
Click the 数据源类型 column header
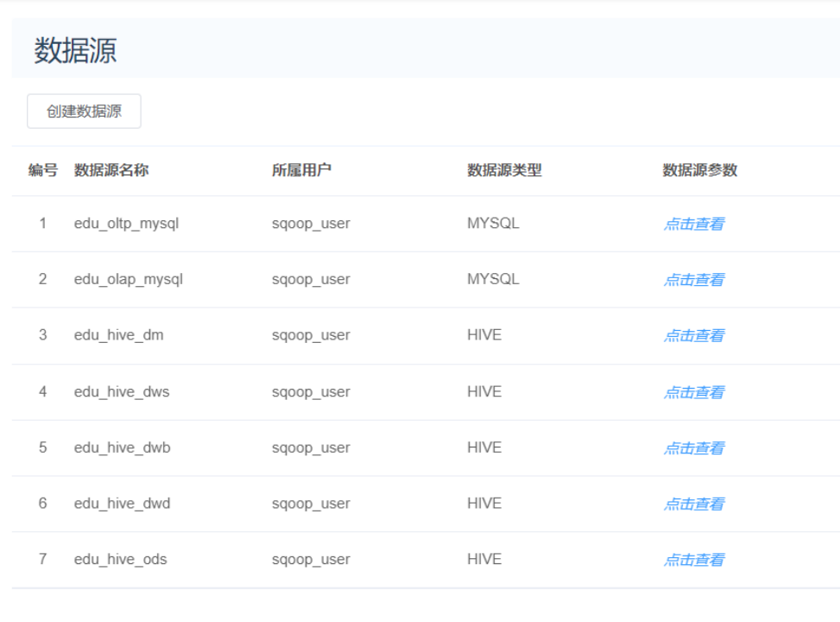click(x=504, y=170)
